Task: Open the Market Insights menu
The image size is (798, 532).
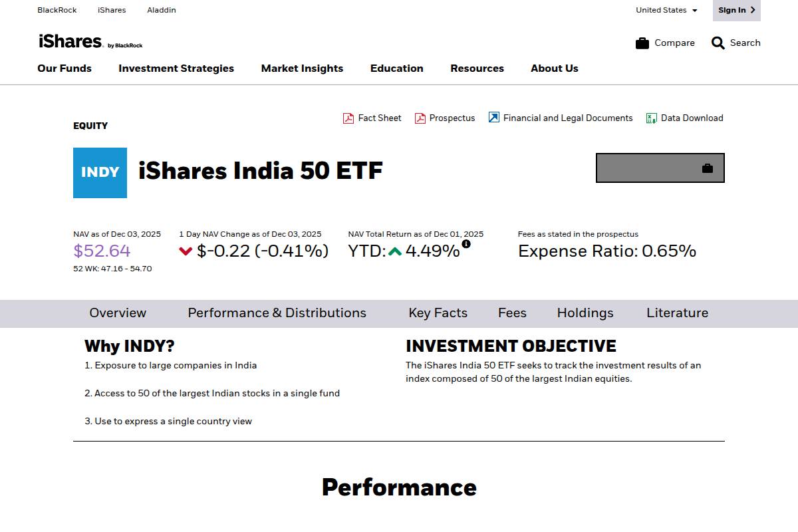Action: click(302, 68)
